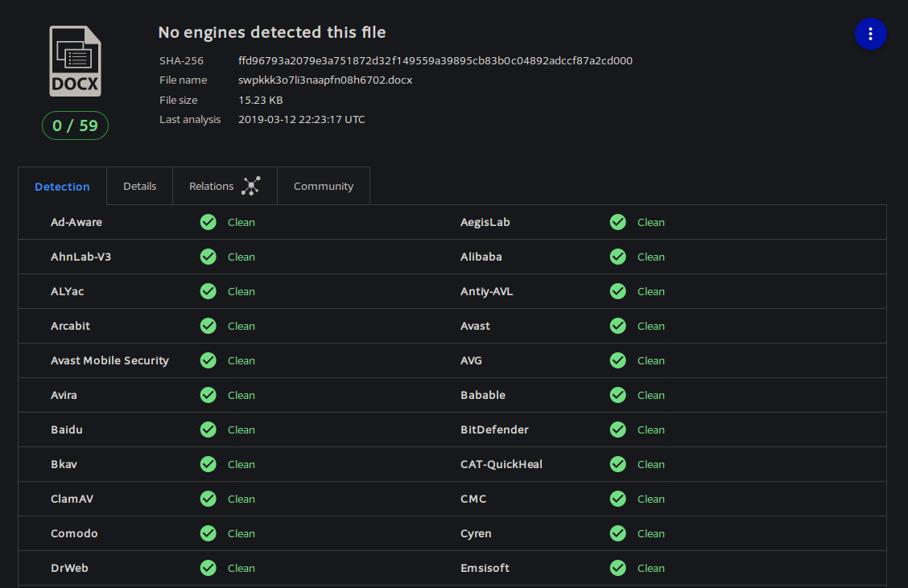Click the Emsisoft engine name
Image resolution: width=908 pixels, height=588 pixels.
485,569
